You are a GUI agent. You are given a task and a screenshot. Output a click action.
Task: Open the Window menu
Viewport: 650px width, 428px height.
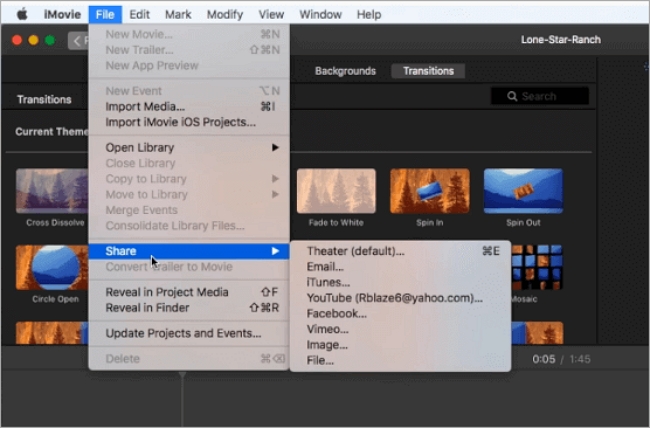point(320,14)
